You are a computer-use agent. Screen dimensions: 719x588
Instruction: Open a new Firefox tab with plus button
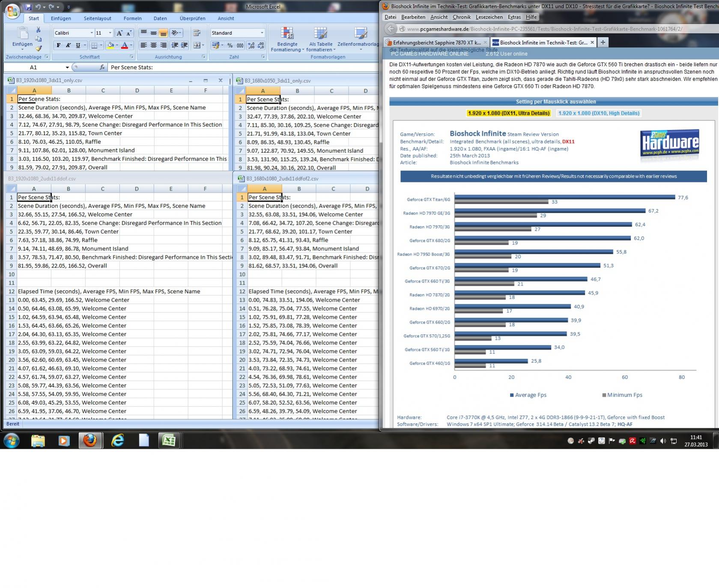coord(603,42)
